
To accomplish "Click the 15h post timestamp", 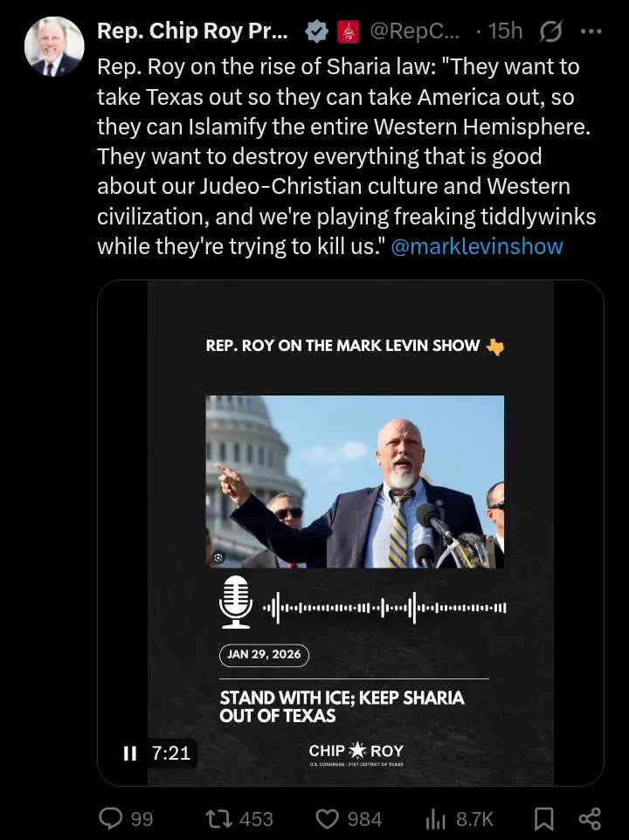I will point(505,31).
